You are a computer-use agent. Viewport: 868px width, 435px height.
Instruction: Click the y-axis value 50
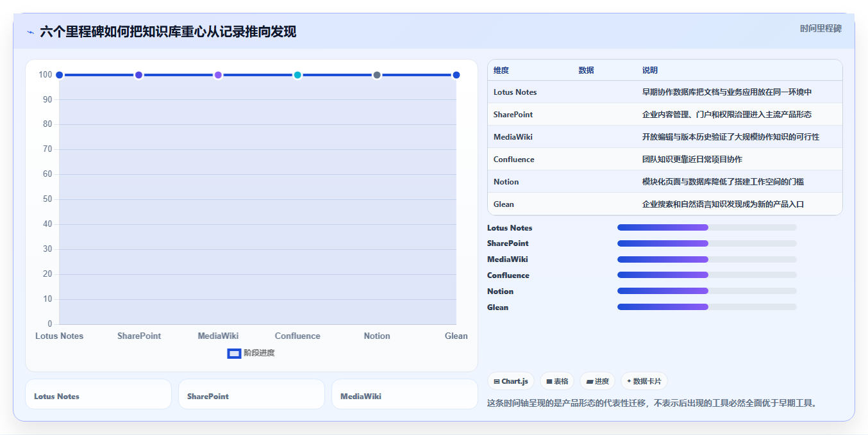pyautogui.click(x=47, y=199)
